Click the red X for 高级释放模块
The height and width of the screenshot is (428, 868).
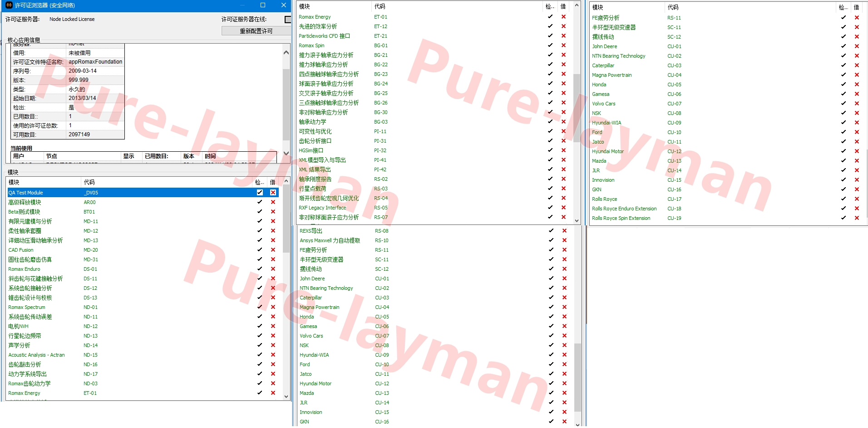click(x=273, y=202)
